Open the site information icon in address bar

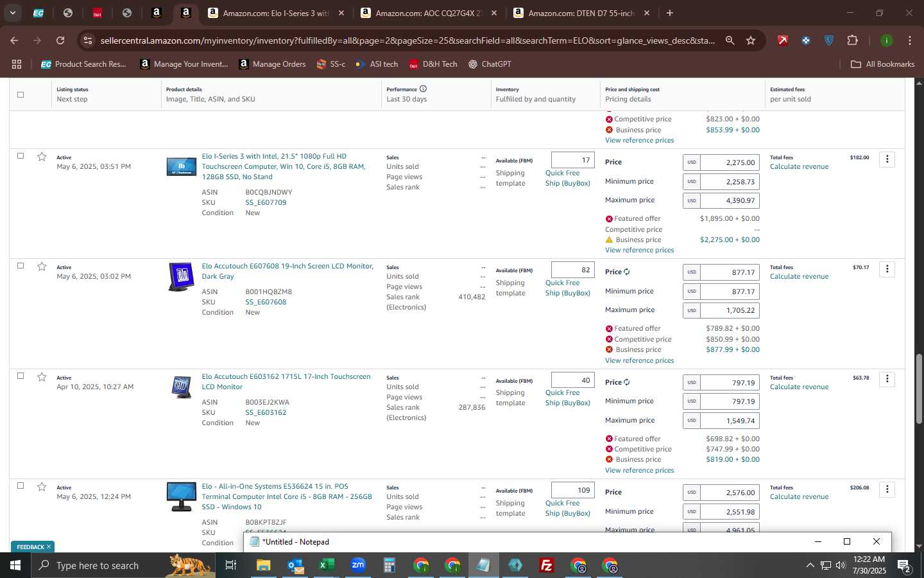coord(89,40)
